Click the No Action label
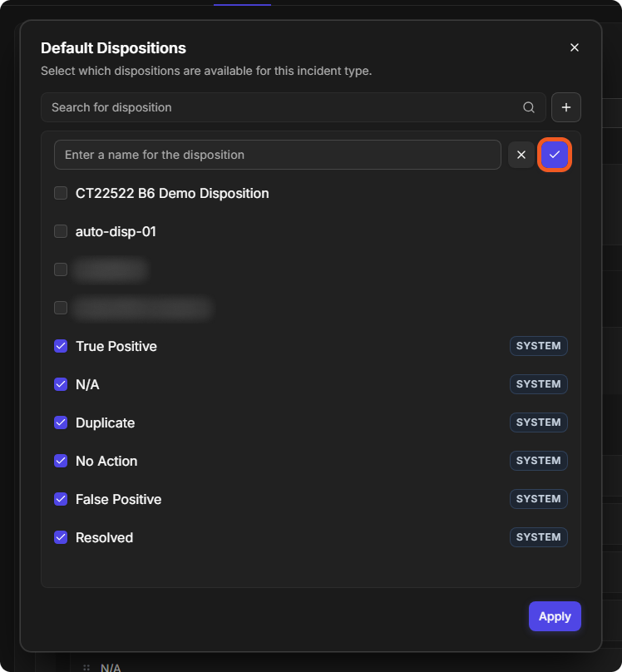Image resolution: width=622 pixels, height=672 pixels. 106,461
